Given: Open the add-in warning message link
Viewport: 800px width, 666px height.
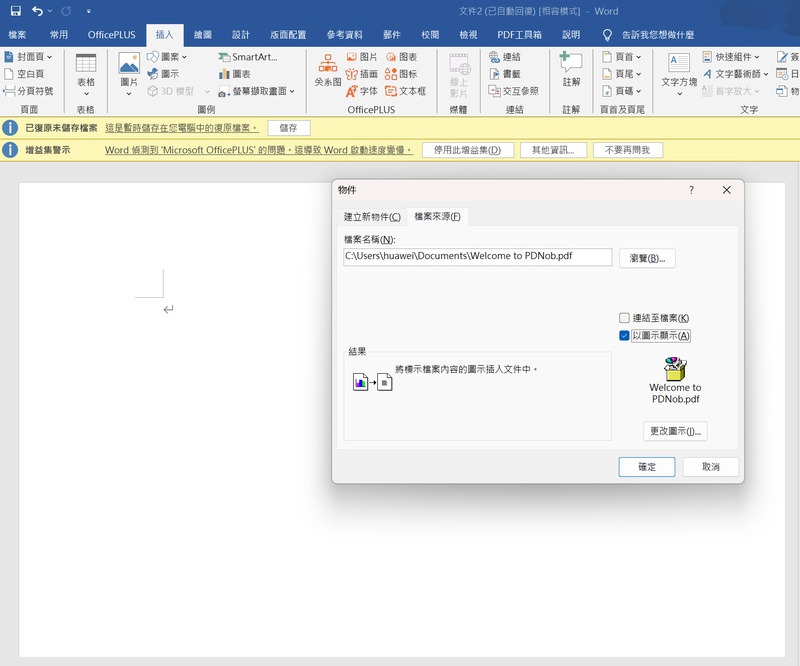Looking at the screenshot, I should tap(259, 150).
